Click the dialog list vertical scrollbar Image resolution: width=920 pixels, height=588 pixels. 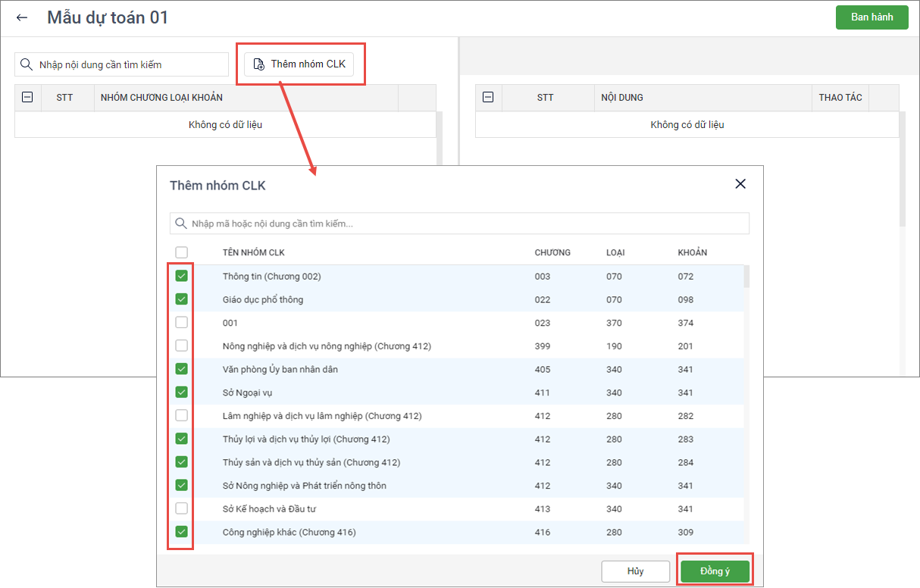(746, 277)
